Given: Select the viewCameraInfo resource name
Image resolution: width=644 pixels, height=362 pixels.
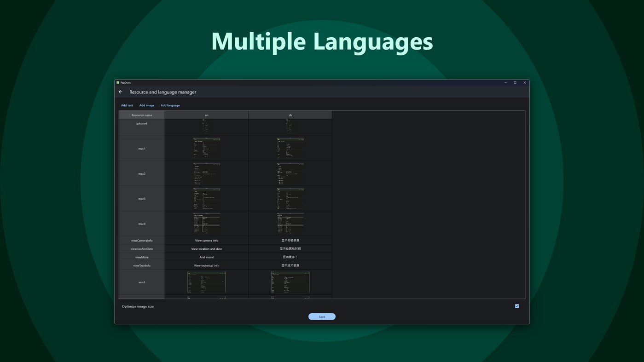Looking at the screenshot, I should click(x=142, y=241).
